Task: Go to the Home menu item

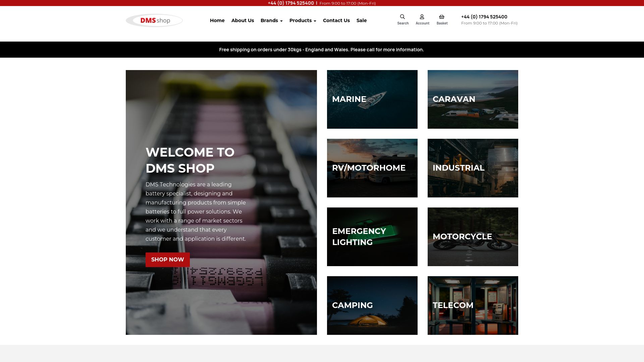Action: (217, 20)
